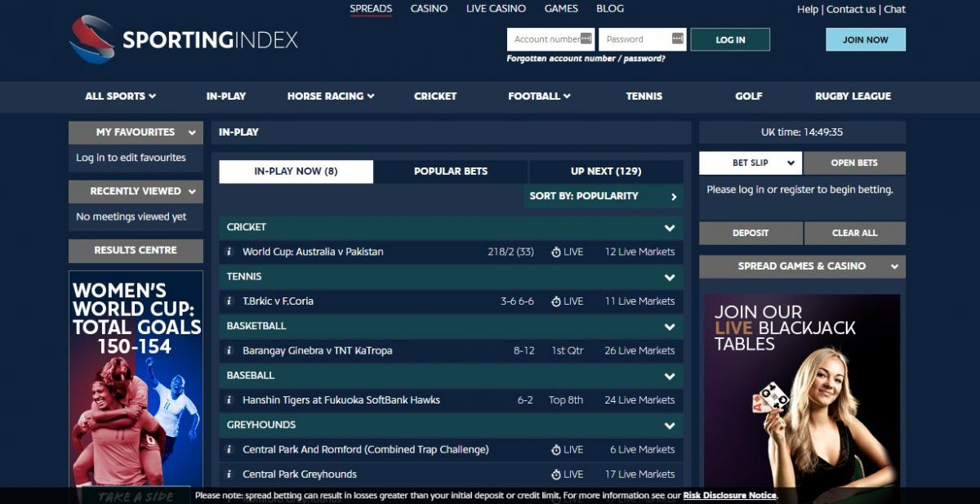
Task: Open the Live Casino menu item
Action: point(496,9)
